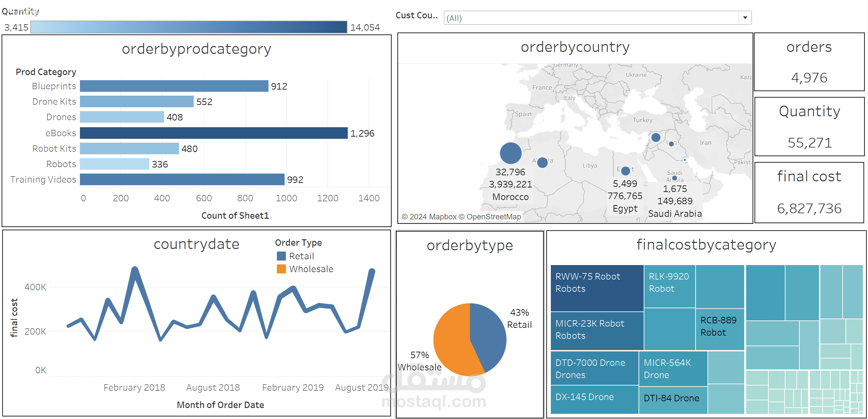Click the 776,765 Egypt value label
The width and height of the screenshot is (868, 419).
[x=625, y=196]
